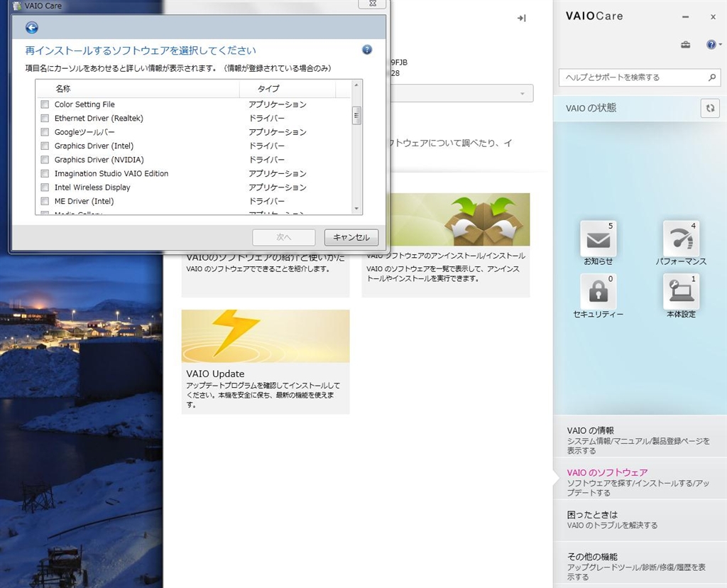The image size is (727, 588).
Task: Open the 困ったときは troubleshooting section
Action: 640,520
